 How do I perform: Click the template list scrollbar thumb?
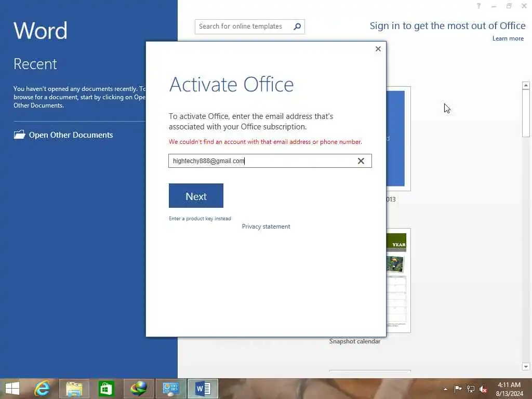click(526, 113)
